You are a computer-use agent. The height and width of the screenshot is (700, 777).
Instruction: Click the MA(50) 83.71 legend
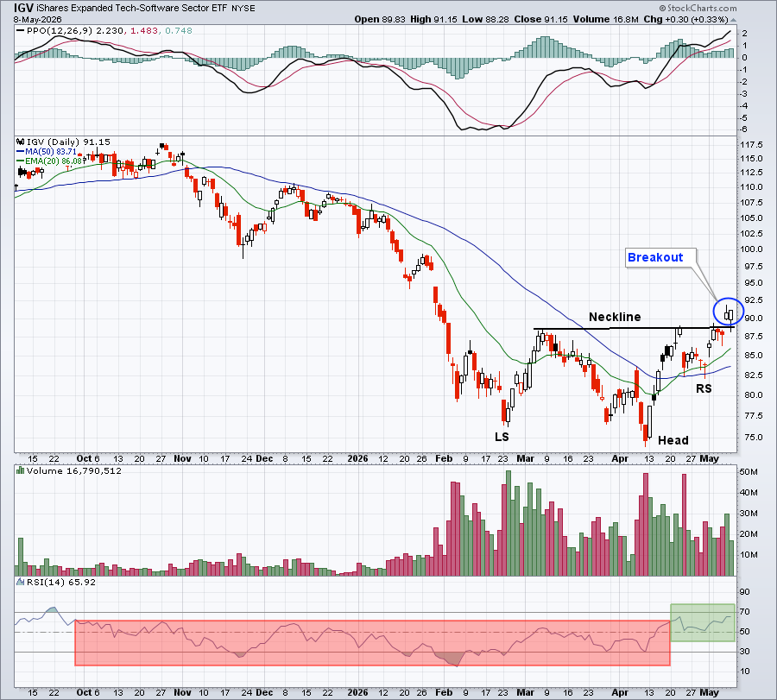pos(51,152)
